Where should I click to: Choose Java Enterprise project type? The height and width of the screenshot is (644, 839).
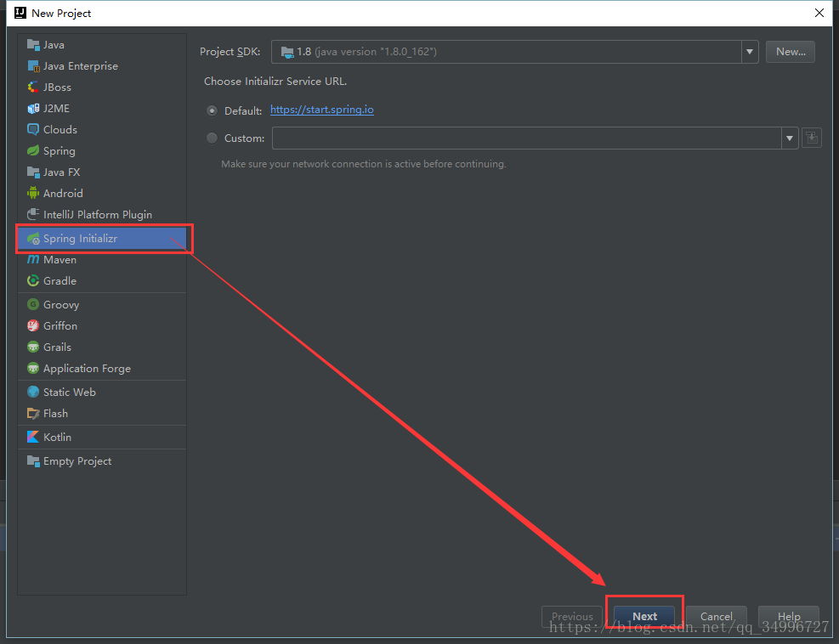click(x=102, y=65)
